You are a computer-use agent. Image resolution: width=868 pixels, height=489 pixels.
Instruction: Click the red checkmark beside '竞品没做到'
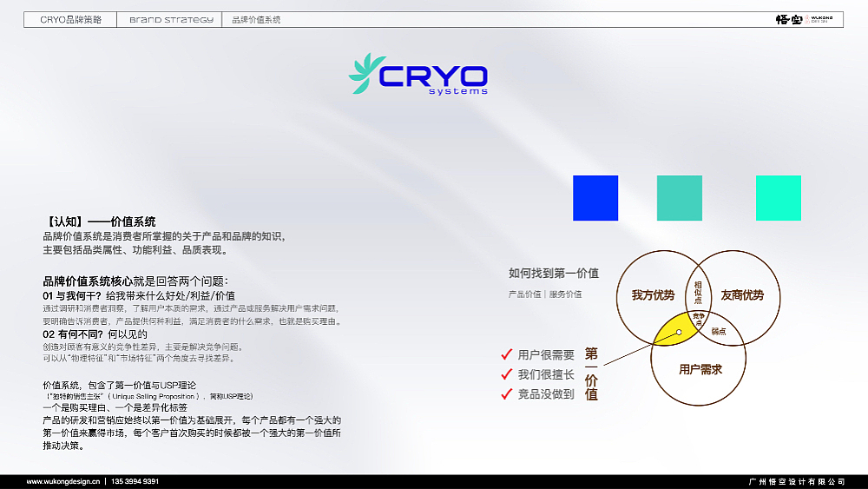(x=506, y=393)
